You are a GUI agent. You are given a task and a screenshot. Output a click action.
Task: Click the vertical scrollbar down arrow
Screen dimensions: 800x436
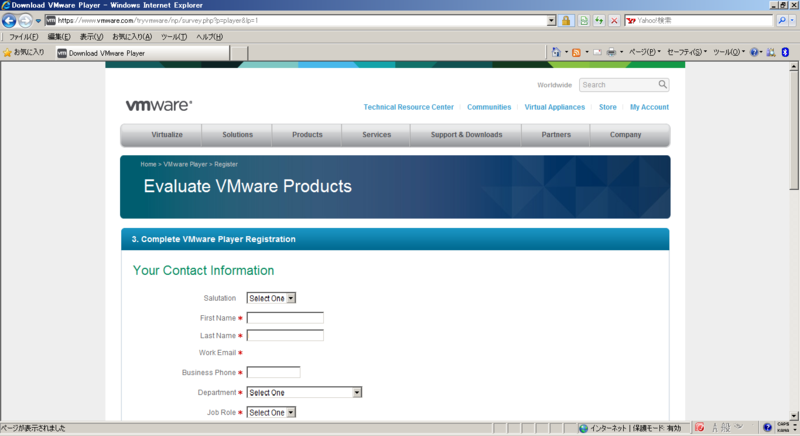tap(794, 416)
